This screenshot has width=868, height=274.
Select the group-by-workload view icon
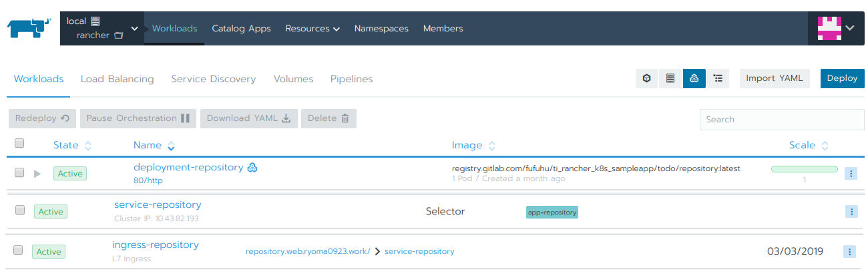694,78
